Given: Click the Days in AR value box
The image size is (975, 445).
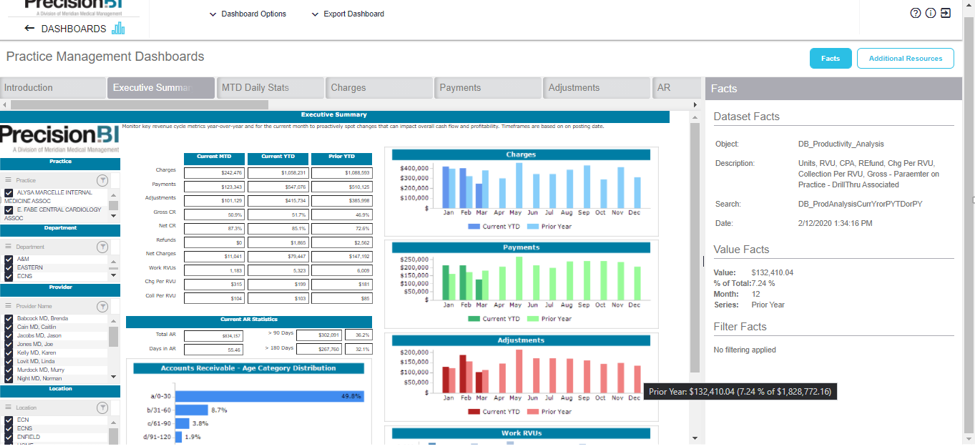Looking at the screenshot, I should coord(215,350).
